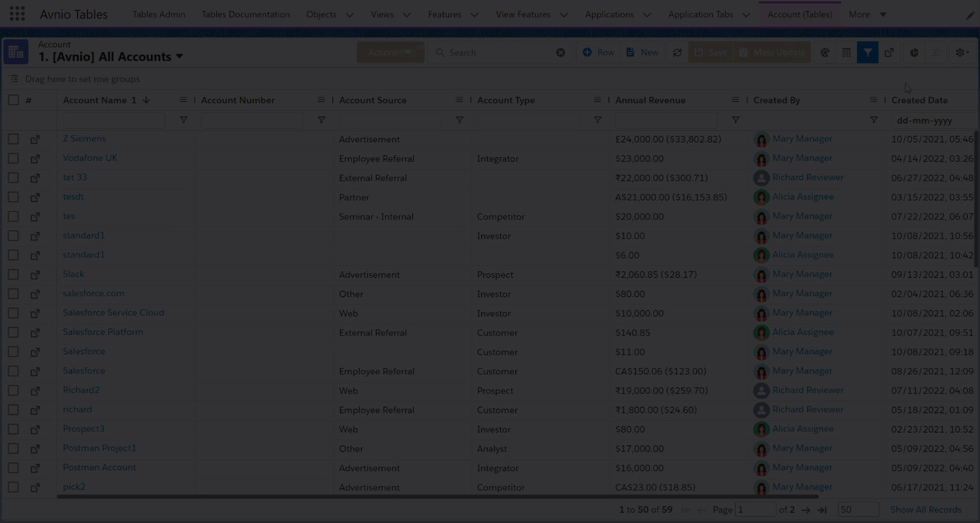Open the Salesforce Service Cloud account link

coord(113,313)
